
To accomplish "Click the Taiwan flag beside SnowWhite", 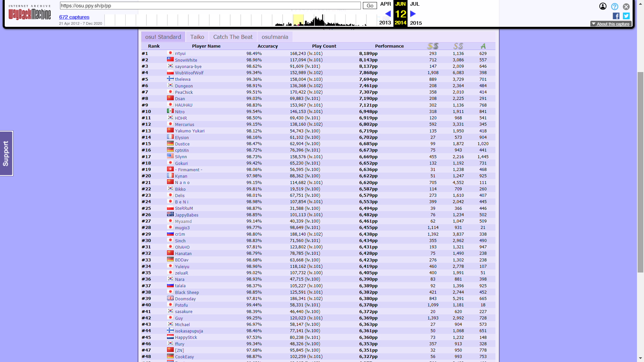I will 170,59.
